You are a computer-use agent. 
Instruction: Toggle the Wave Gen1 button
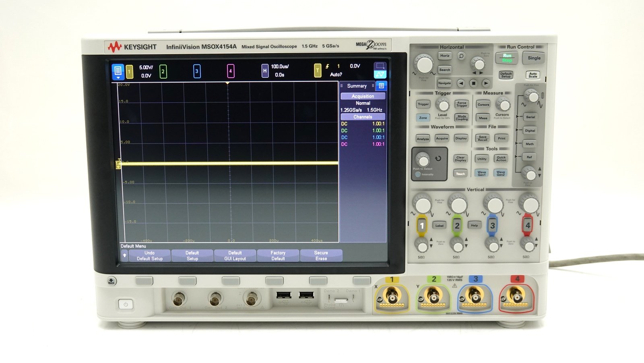[482, 174]
